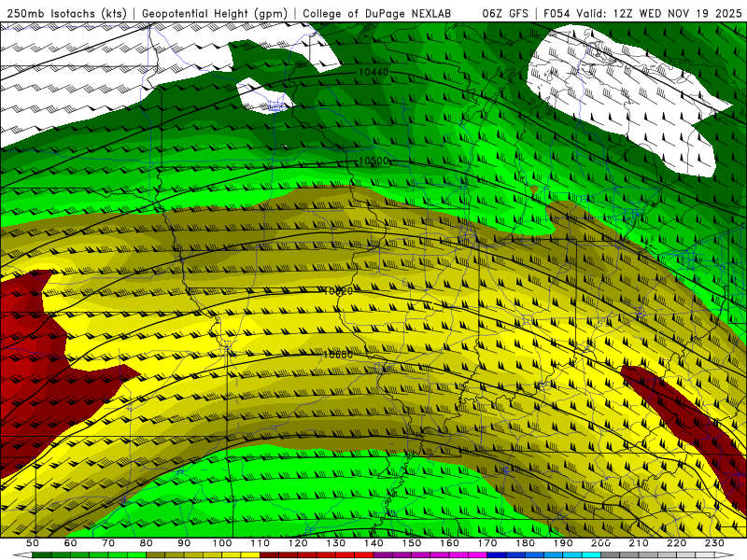Click the '250mb Isotachs (kts)' title text

click(66, 13)
